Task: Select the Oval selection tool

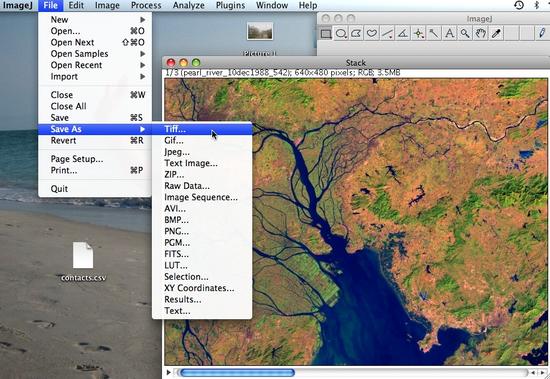Action: [341, 34]
